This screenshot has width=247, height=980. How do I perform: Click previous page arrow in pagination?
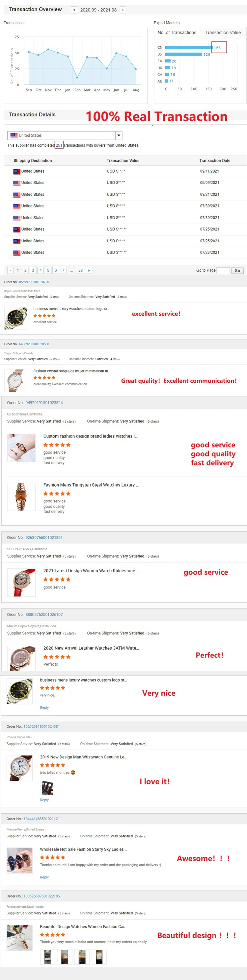[x=10, y=271]
